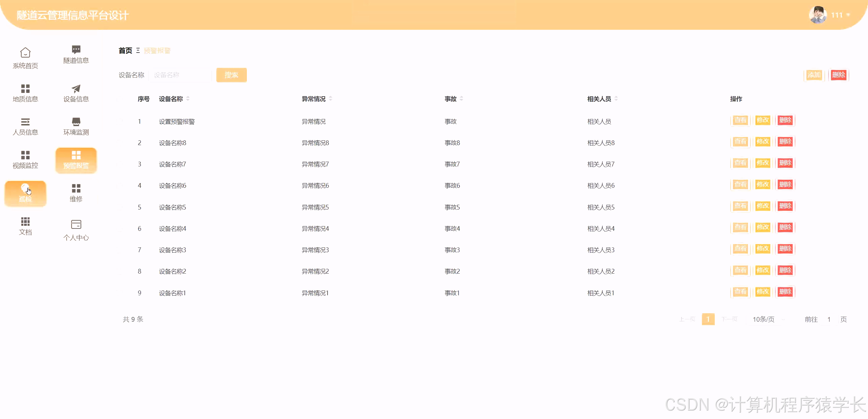Expand the 111 user dropdown arrow
Screen dimensions: 868x419
(848, 15)
